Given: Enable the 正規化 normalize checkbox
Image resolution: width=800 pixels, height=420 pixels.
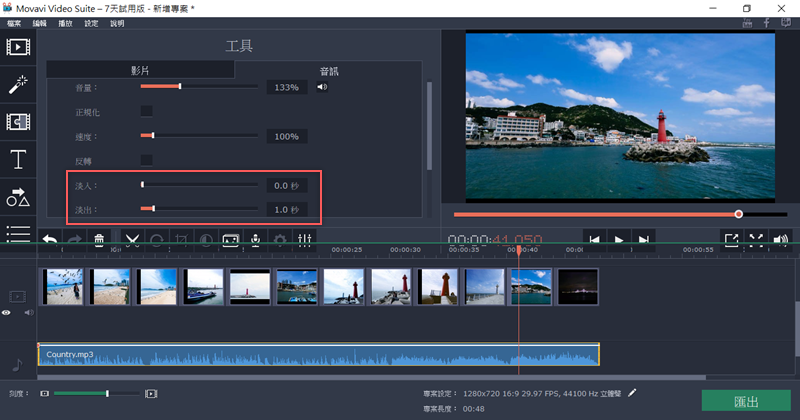Looking at the screenshot, I should pyautogui.click(x=146, y=111).
